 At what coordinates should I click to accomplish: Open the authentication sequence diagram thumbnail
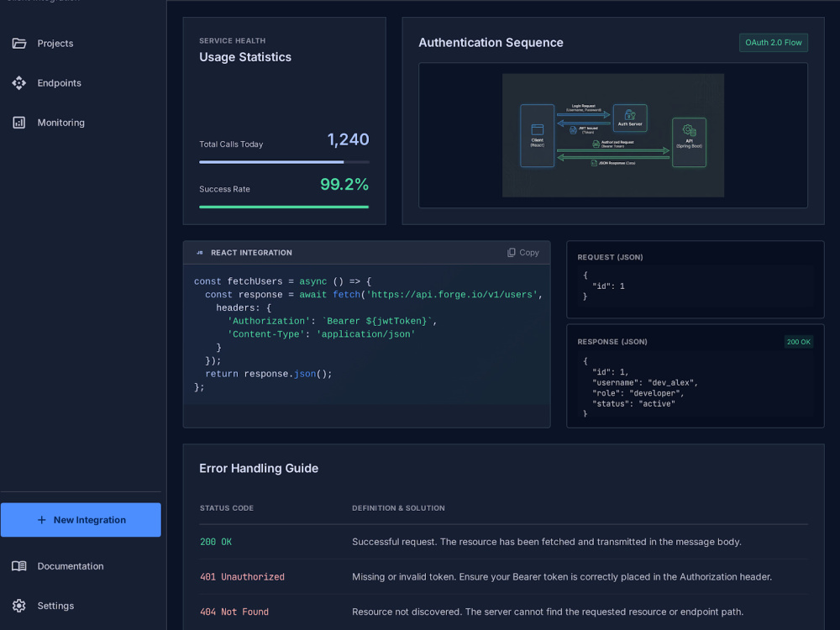pos(613,135)
